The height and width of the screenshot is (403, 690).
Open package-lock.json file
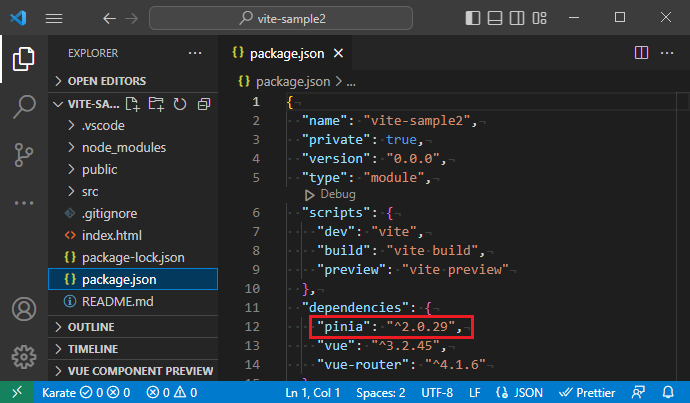133,257
